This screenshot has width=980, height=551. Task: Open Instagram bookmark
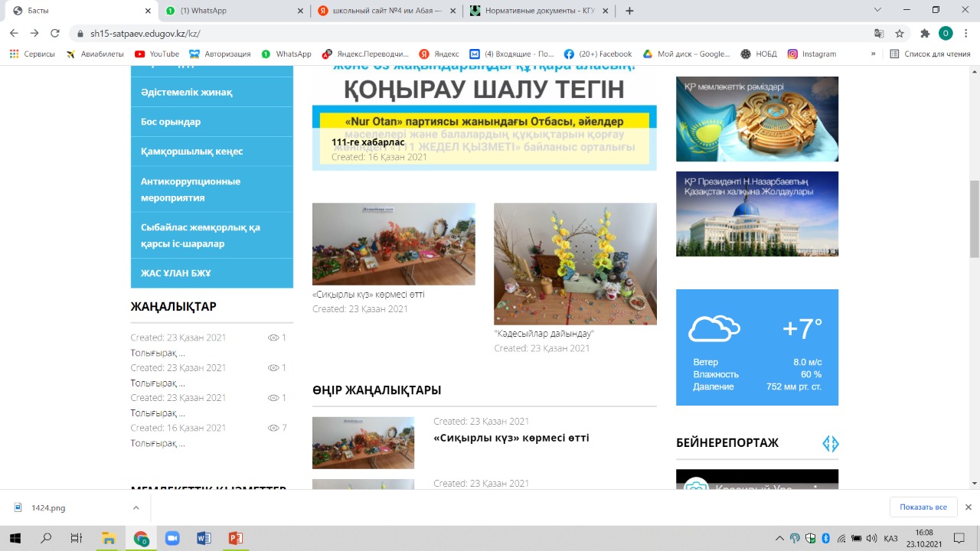point(812,54)
